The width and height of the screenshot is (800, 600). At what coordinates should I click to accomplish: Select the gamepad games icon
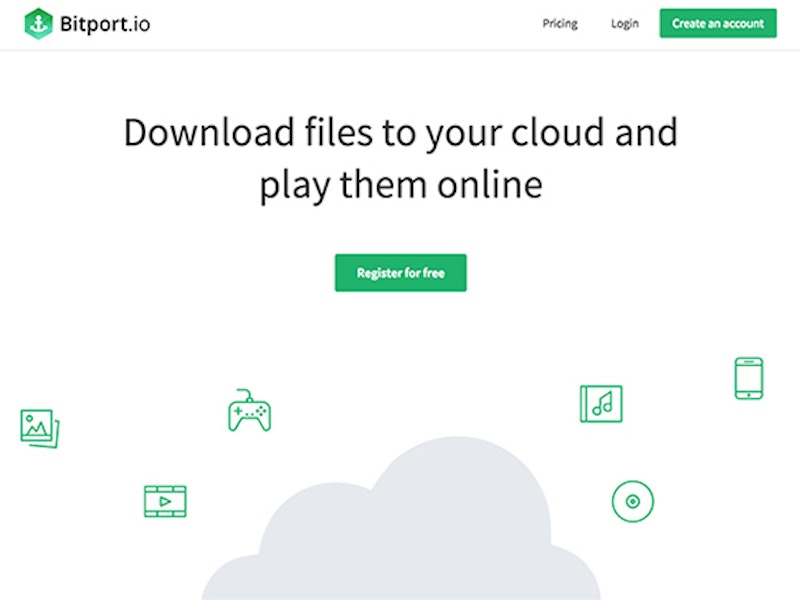[x=250, y=412]
